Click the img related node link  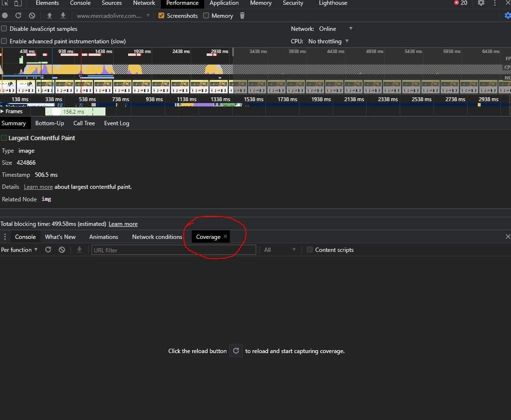pyautogui.click(x=46, y=199)
